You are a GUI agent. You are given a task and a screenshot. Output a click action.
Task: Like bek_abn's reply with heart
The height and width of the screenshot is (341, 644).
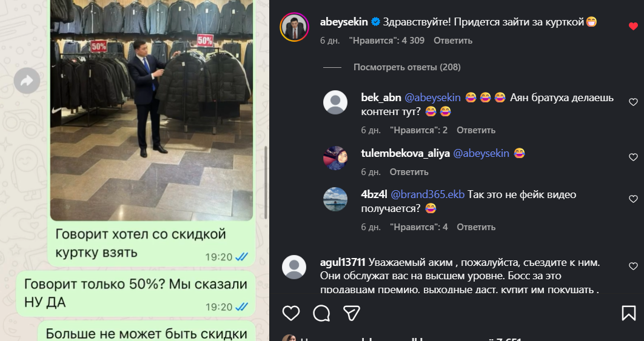(x=633, y=102)
